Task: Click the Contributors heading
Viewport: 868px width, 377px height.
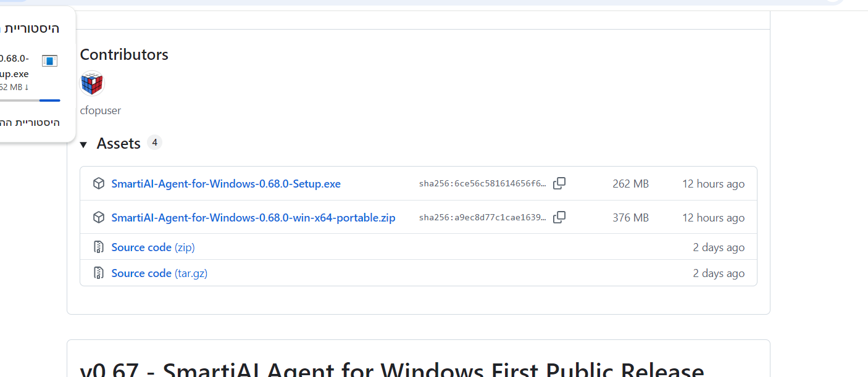Action: click(x=124, y=54)
